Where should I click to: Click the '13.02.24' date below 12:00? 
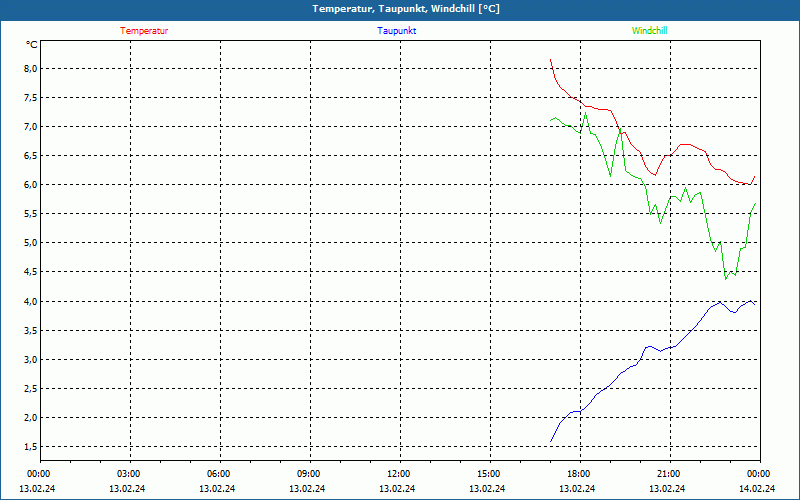coord(397,488)
